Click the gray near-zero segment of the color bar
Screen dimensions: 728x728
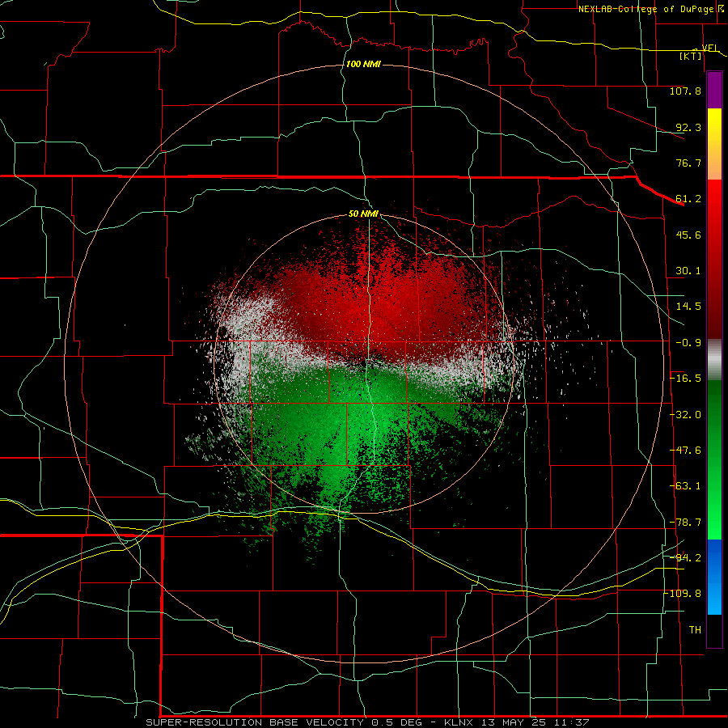[714, 359]
